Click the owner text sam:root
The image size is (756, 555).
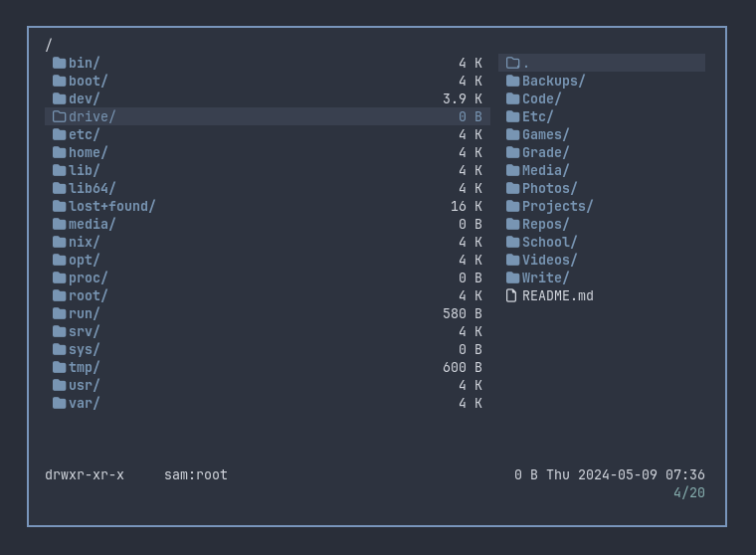coord(196,475)
